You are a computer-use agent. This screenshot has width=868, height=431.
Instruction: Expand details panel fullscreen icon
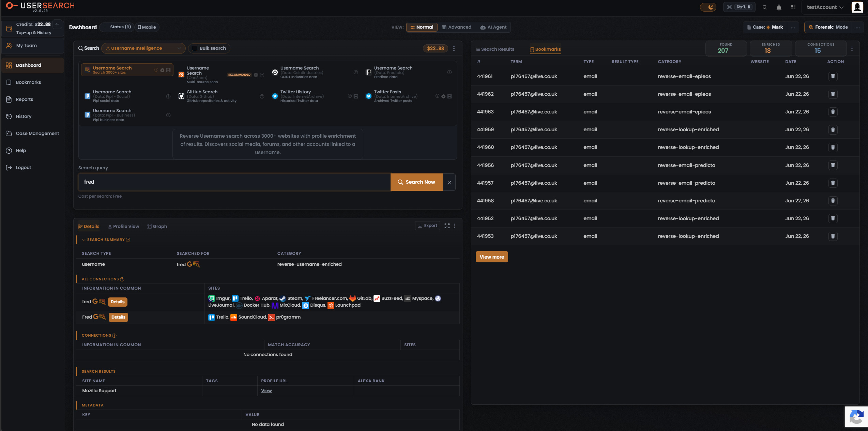[x=447, y=226]
